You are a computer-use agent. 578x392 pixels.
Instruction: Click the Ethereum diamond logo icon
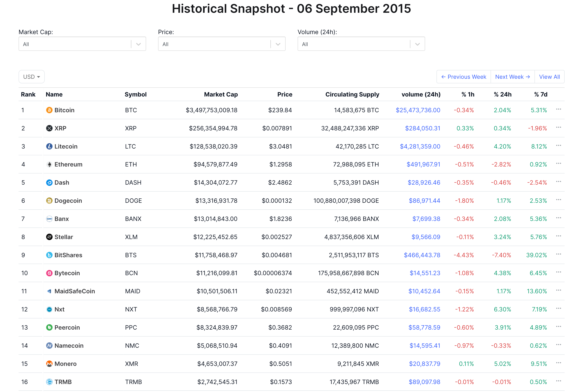click(49, 164)
